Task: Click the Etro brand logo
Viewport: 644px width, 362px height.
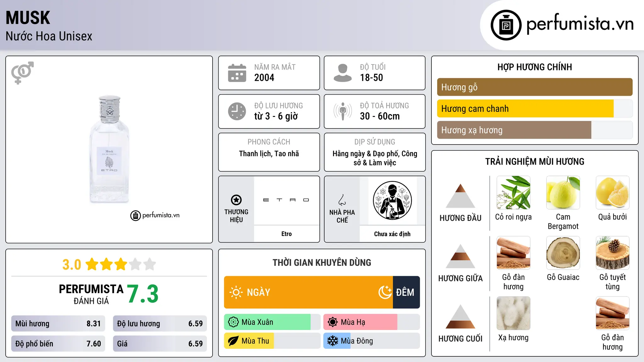Action: click(286, 200)
